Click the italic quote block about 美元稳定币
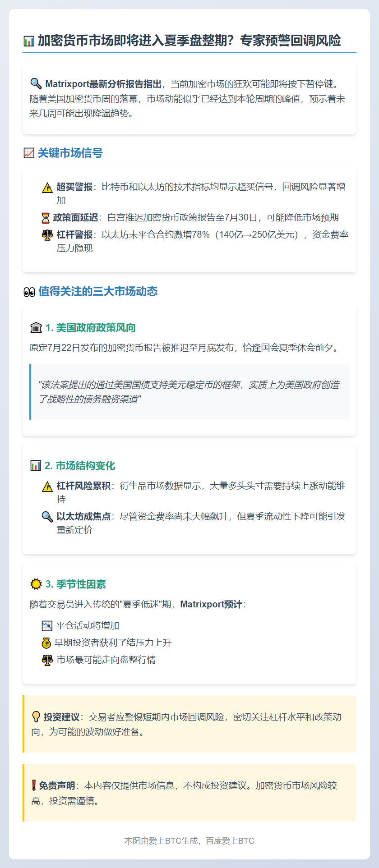The height and width of the screenshot is (868, 379). [x=189, y=392]
